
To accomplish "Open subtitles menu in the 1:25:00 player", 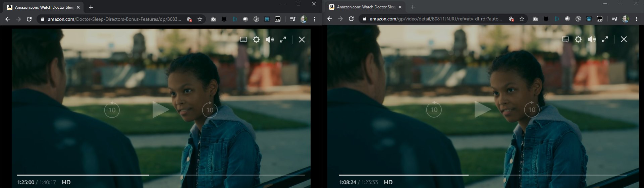I will [x=244, y=40].
